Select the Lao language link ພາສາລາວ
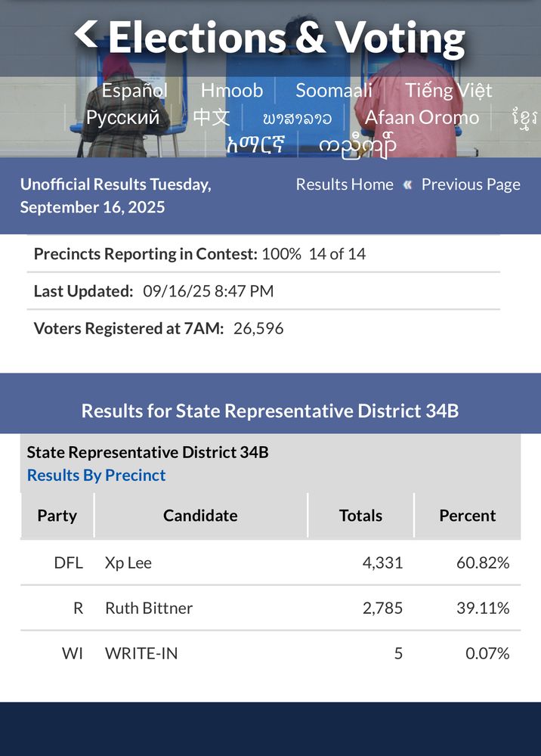 (297, 119)
